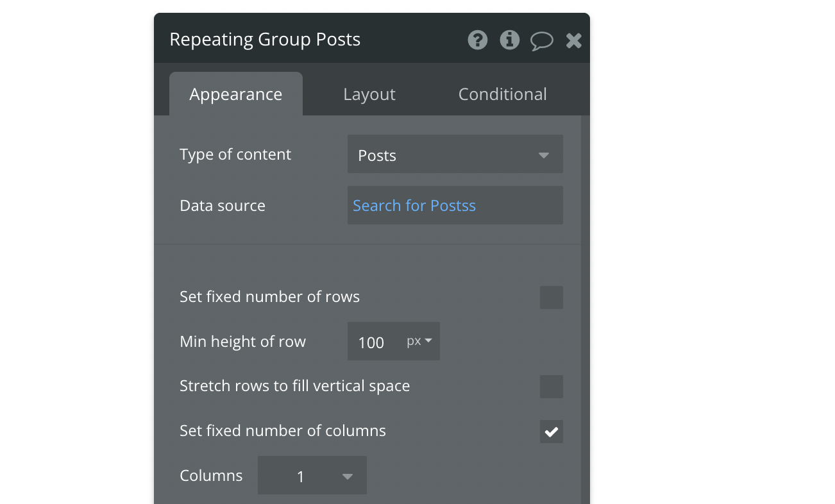Open the px unit dropdown
Screen dimensions: 835x504
(x=419, y=341)
